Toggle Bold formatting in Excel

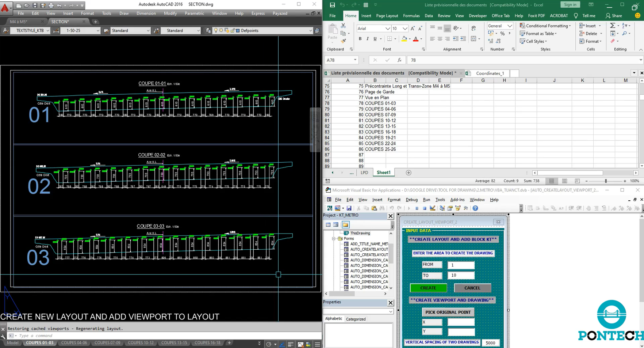[360, 39]
